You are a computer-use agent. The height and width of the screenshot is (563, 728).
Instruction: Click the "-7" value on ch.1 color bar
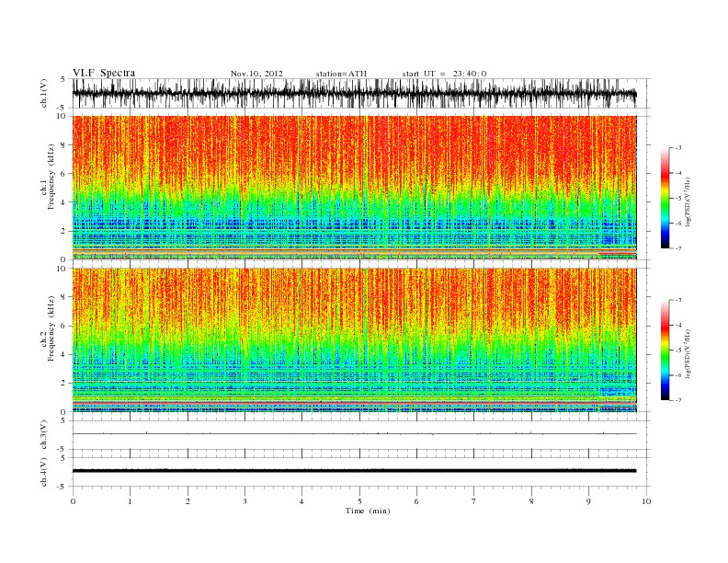[x=678, y=248]
